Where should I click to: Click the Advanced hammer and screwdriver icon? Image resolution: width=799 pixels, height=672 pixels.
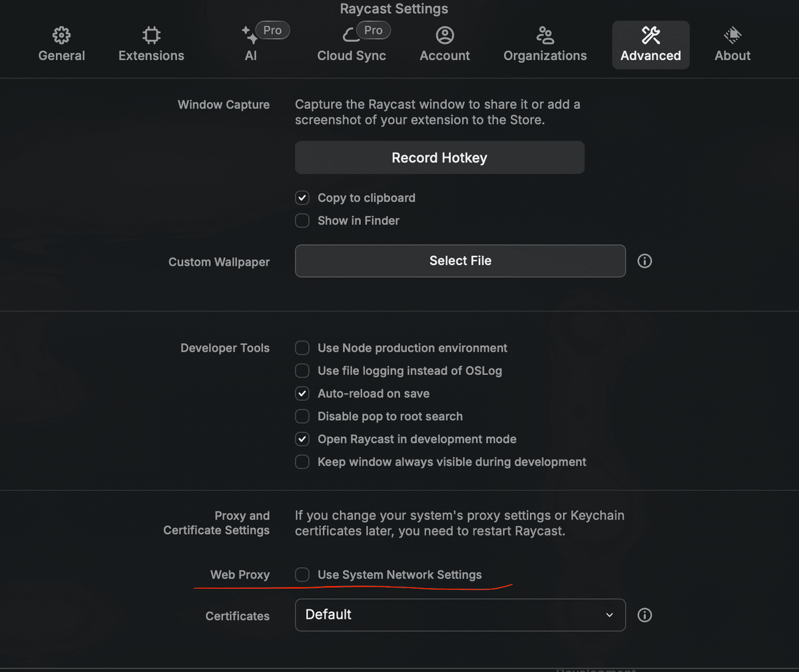pyautogui.click(x=651, y=35)
